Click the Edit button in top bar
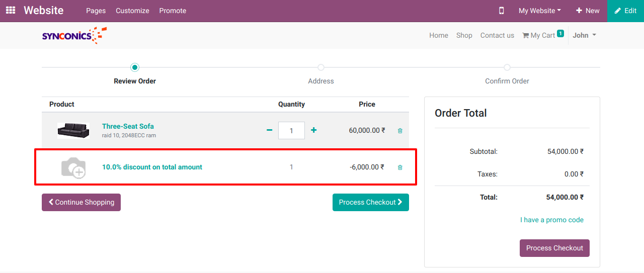The image size is (644, 273). 625,11
